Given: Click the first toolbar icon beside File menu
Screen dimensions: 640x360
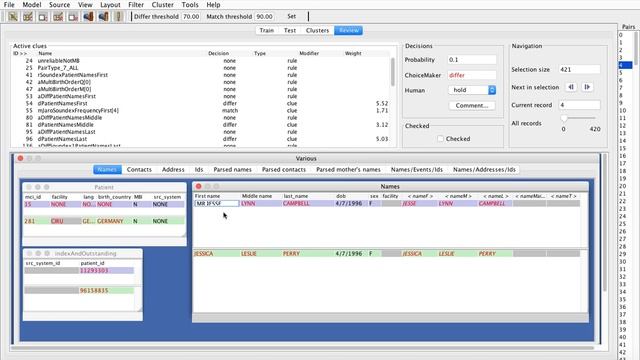Looking at the screenshot, I should [x=13, y=17].
